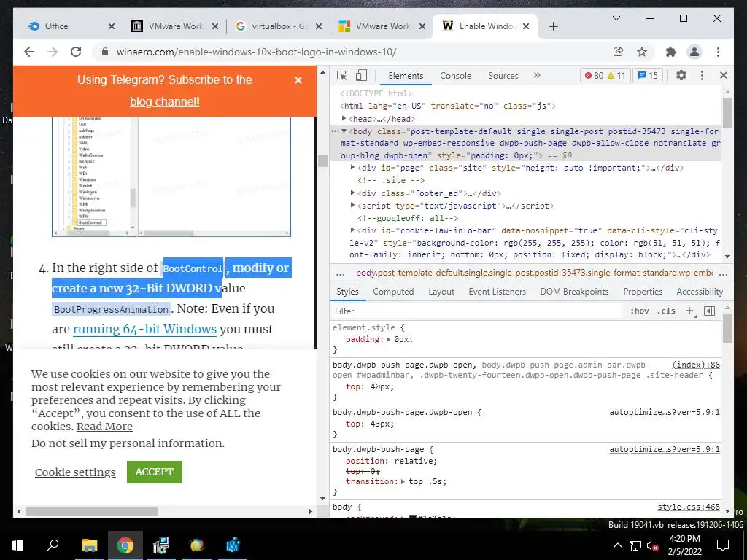Expand the footer_ad div node
The image size is (747, 560).
(352, 192)
